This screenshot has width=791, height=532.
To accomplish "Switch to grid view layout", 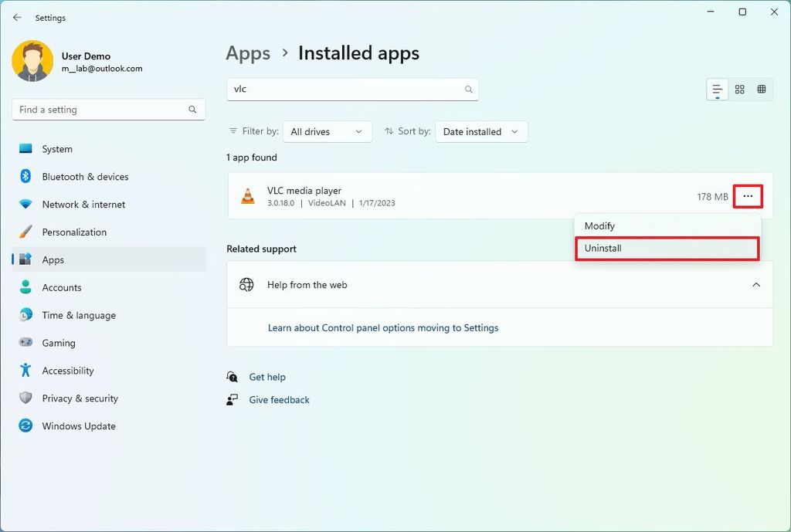I will (739, 90).
